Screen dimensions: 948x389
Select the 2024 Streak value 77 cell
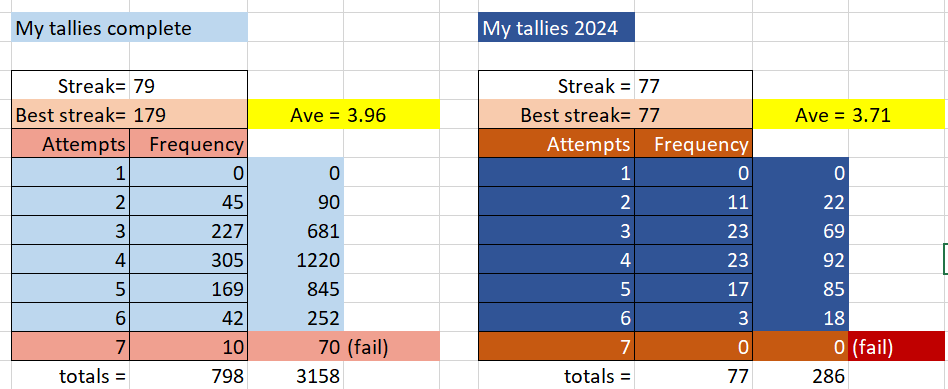693,86
